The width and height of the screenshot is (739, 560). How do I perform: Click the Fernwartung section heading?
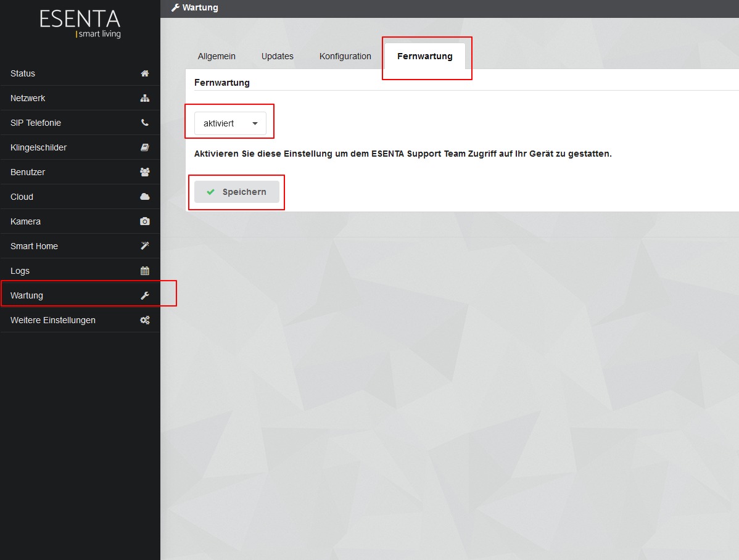222,83
